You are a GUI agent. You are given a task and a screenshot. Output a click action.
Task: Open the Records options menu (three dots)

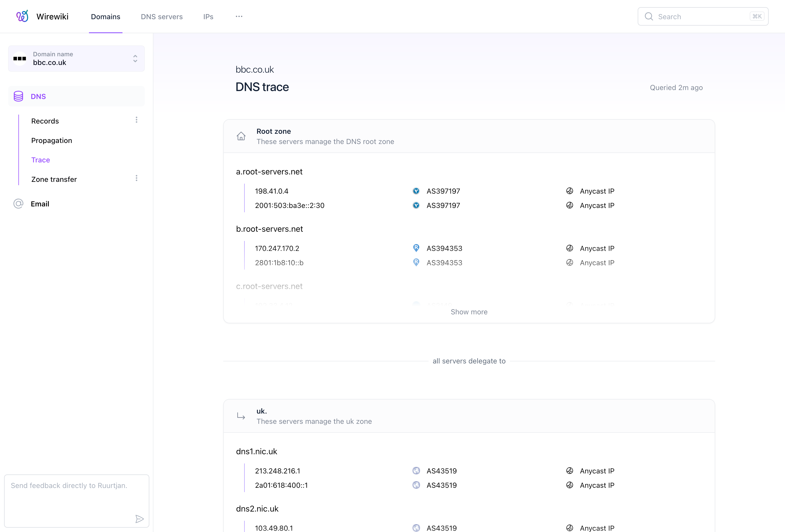(137, 120)
